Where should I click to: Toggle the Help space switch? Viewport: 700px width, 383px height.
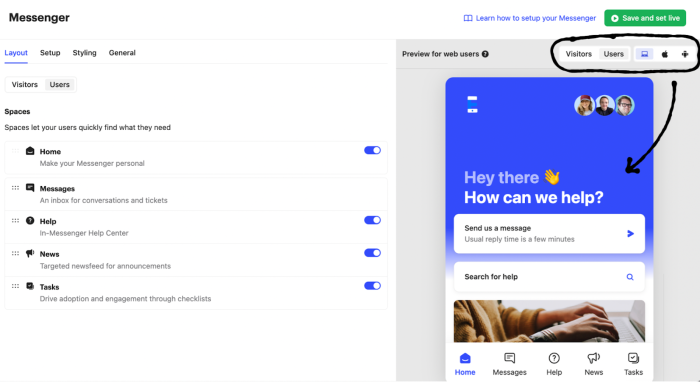click(x=372, y=220)
